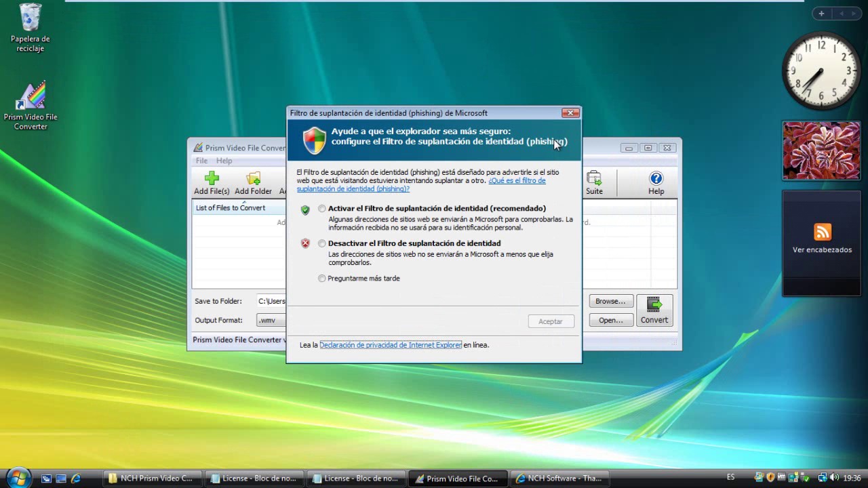868x488 pixels.
Task: Click the ES language indicator
Action: (730, 477)
